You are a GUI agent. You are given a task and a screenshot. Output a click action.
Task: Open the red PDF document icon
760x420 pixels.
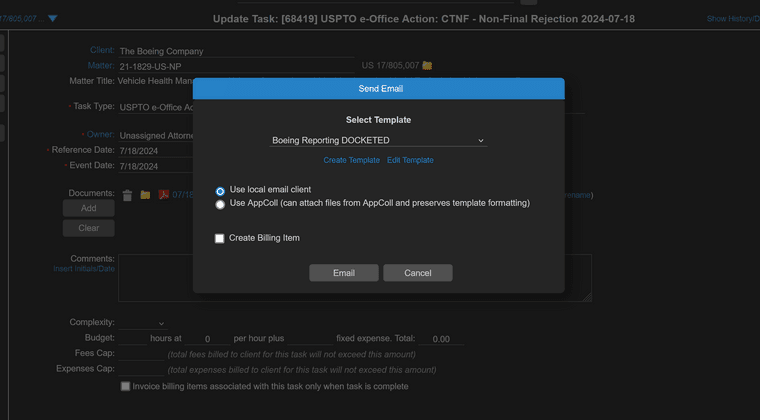[x=162, y=195]
